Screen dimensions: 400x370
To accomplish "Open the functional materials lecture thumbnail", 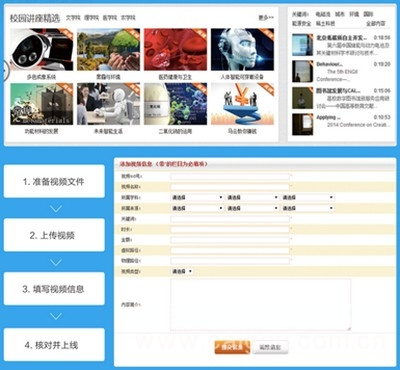I will point(42,104).
